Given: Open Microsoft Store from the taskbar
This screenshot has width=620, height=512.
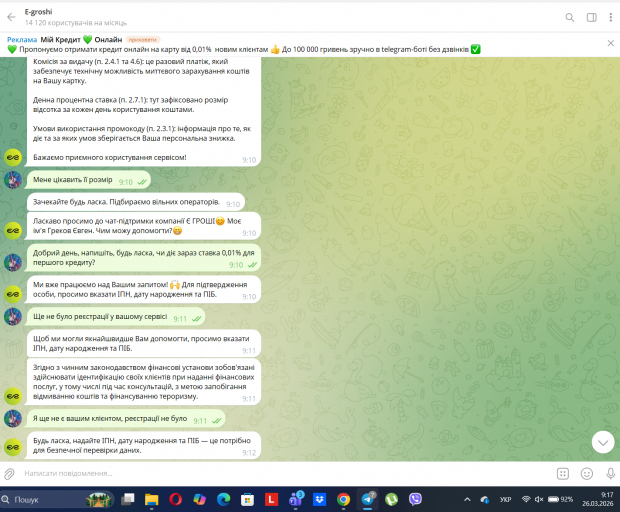Looking at the screenshot, I should [x=248, y=499].
